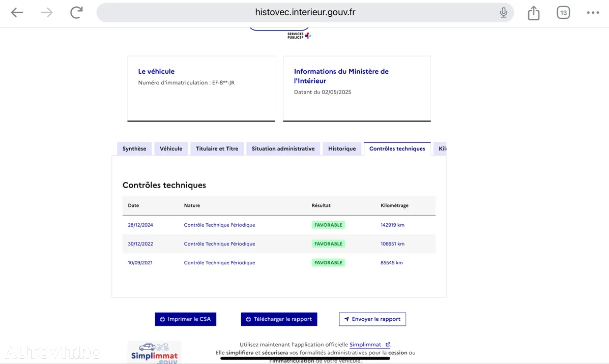The width and height of the screenshot is (609, 364).
Task: Select the date 10/09/2021
Action: pyautogui.click(x=140, y=263)
